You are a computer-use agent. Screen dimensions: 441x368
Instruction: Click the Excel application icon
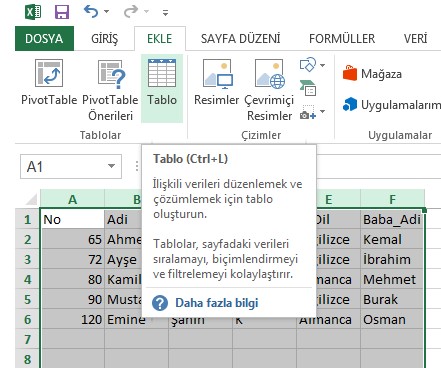pos(33,12)
